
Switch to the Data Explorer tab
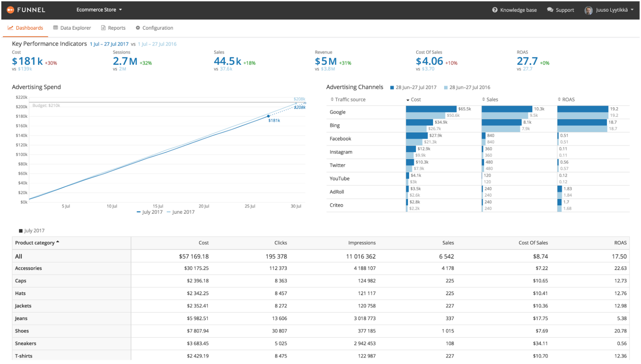click(x=75, y=28)
